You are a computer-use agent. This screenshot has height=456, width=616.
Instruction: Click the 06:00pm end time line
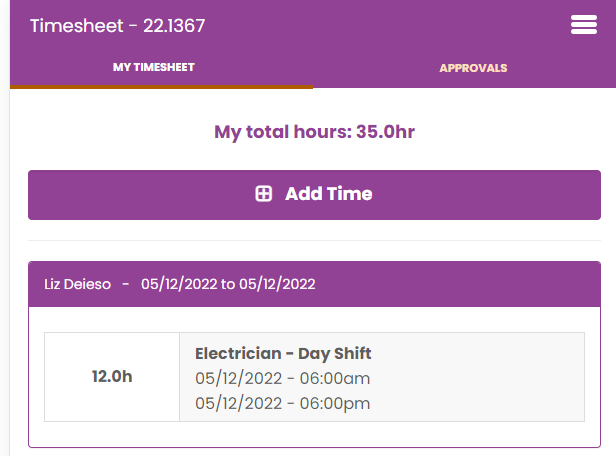pyautogui.click(x=283, y=403)
